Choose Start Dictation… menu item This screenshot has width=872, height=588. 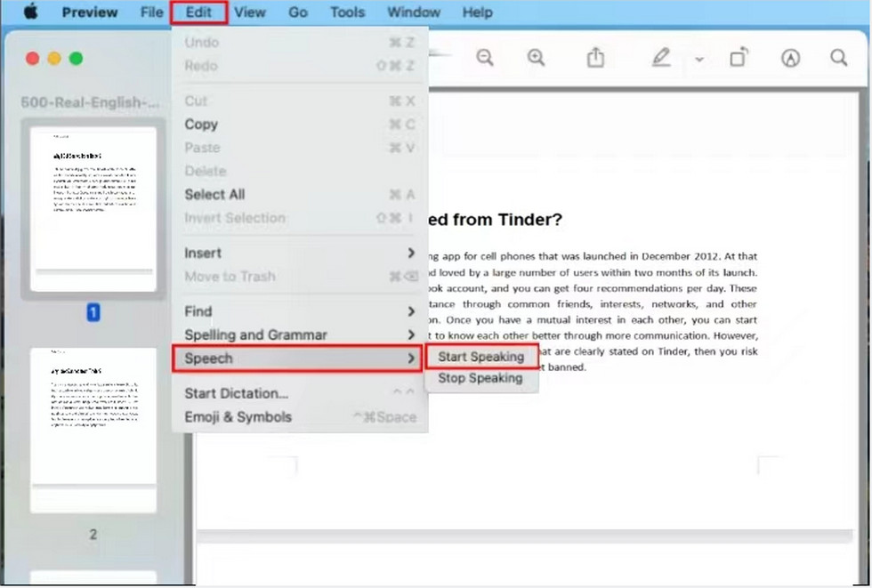coord(300,393)
